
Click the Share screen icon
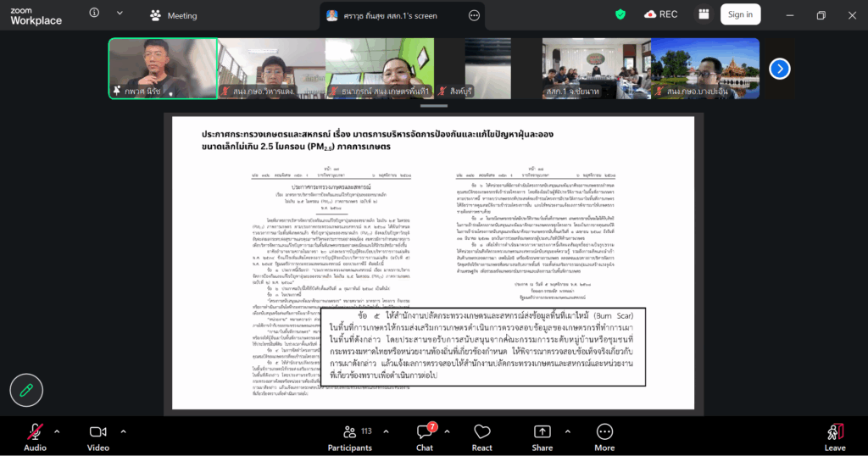pyautogui.click(x=542, y=432)
